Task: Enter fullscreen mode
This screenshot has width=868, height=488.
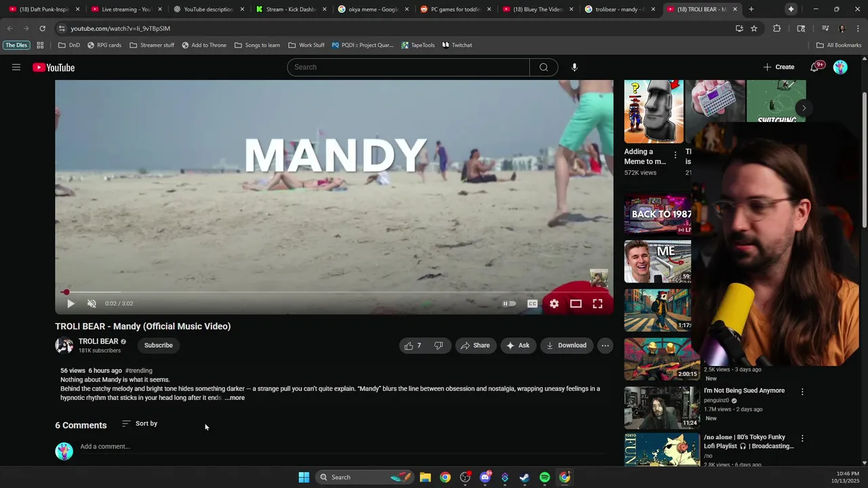Action: [597, 304]
